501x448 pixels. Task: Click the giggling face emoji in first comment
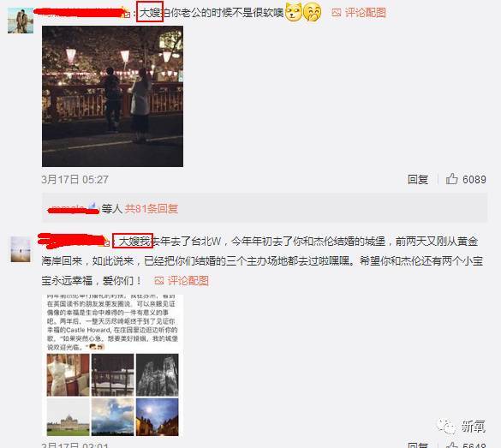pyautogui.click(x=312, y=13)
